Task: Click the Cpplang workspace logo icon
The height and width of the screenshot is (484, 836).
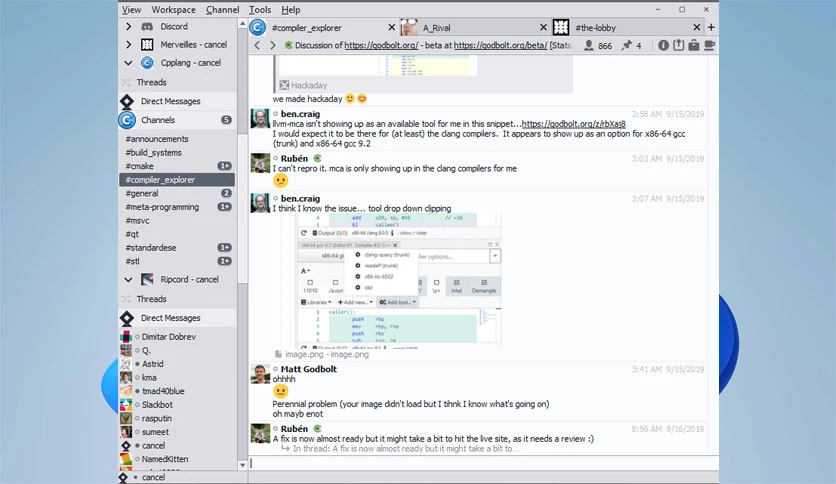Action: [x=147, y=62]
